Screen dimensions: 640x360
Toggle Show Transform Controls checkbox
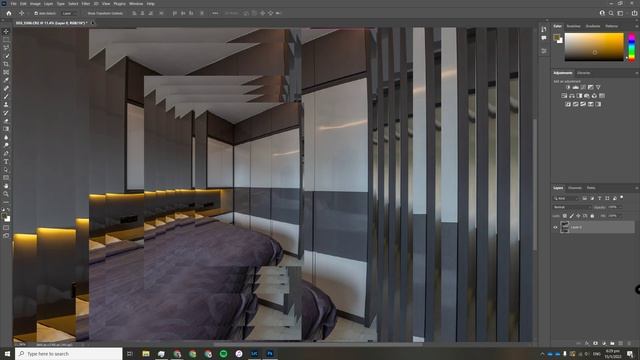tap(86, 13)
